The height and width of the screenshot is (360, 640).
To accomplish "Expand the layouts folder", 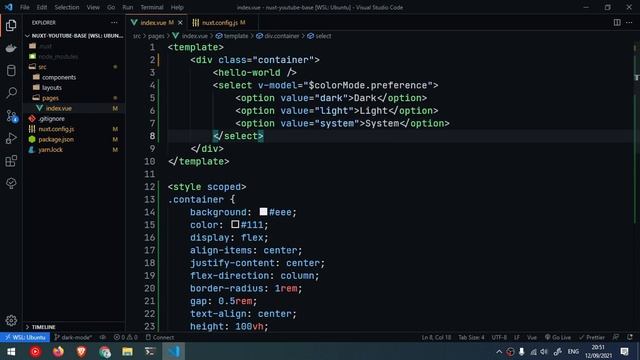I will coord(74,88).
